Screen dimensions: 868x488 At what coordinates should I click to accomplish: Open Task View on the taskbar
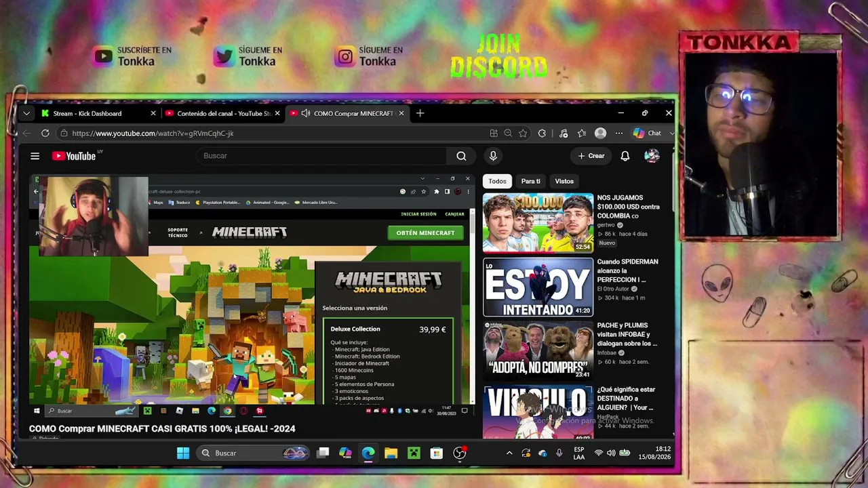pyautogui.click(x=323, y=453)
